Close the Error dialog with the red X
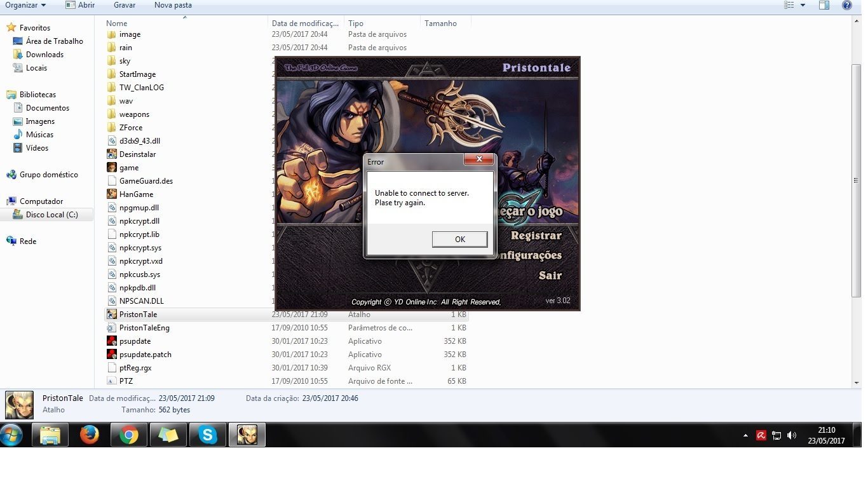 pos(479,159)
